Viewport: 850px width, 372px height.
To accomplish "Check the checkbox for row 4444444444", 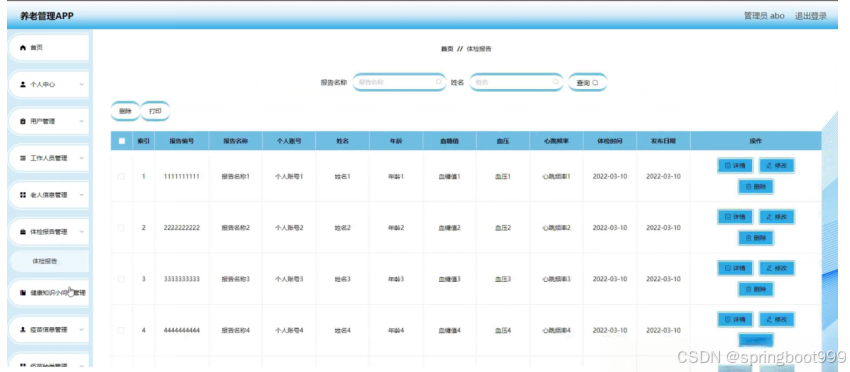I will [121, 330].
